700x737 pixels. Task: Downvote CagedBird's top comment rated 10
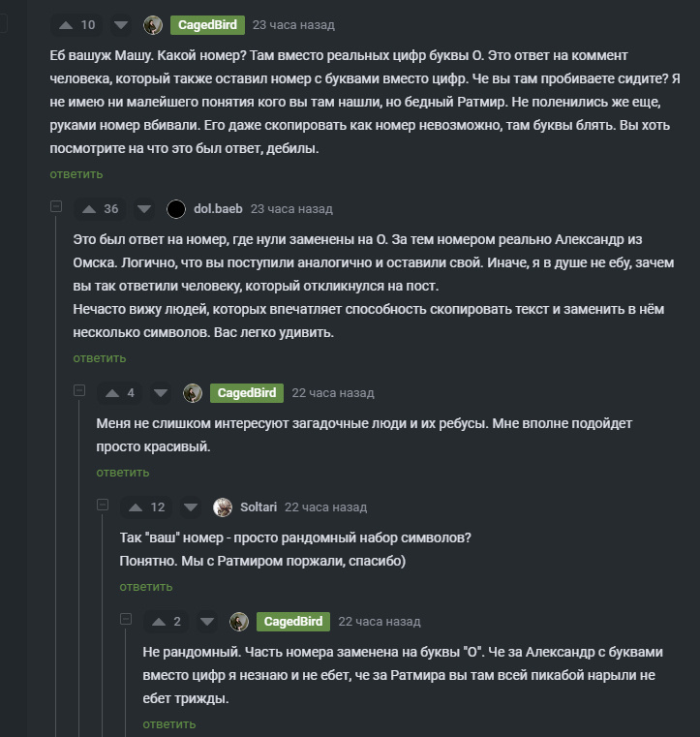(120, 25)
